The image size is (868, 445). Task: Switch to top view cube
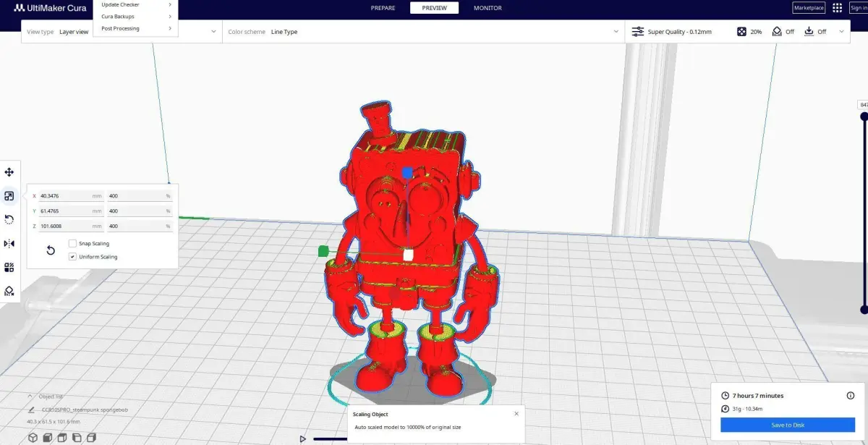(62, 438)
